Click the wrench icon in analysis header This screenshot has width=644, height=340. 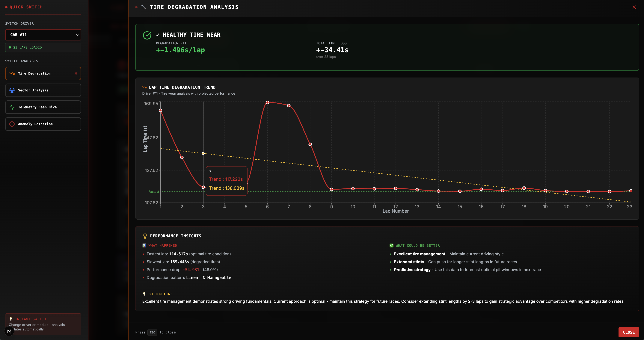[x=144, y=7]
